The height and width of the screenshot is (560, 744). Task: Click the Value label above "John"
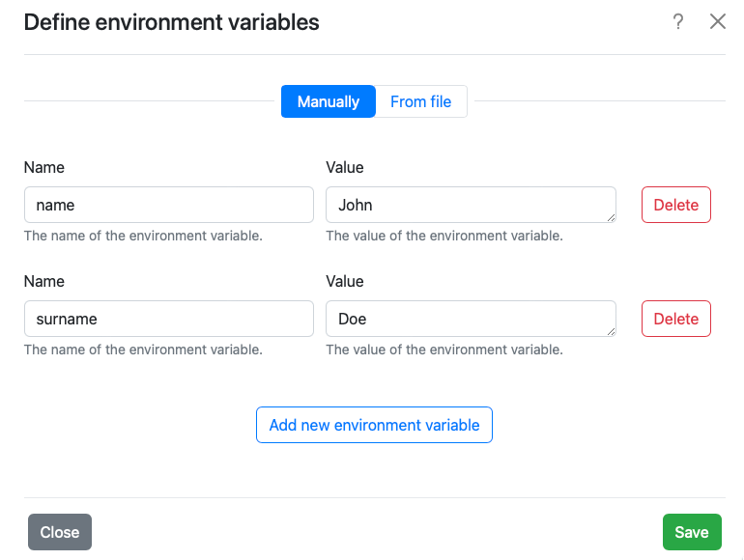[x=345, y=167]
